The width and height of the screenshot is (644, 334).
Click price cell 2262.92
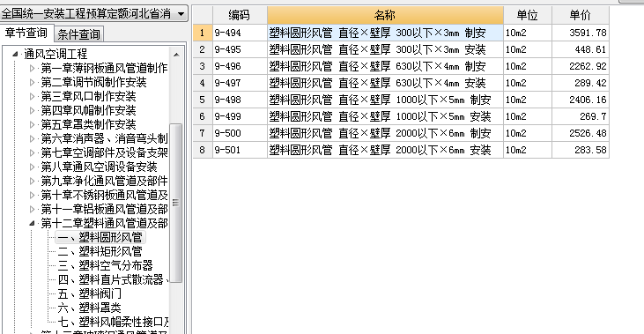pyautogui.click(x=581, y=66)
